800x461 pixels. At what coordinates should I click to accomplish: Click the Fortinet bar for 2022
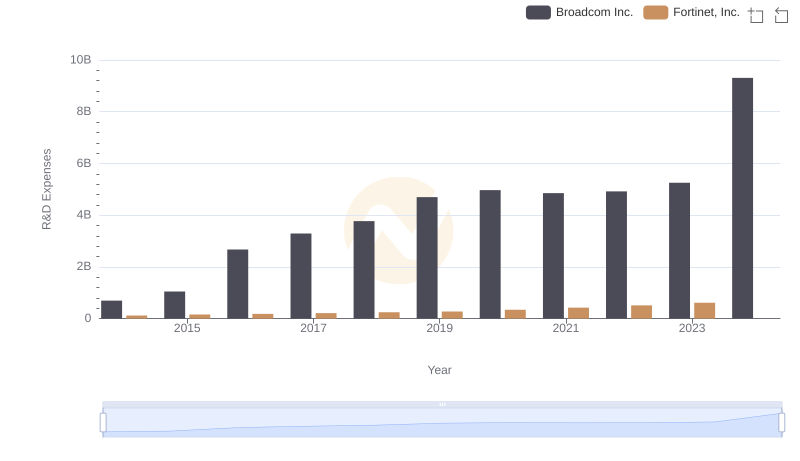pyautogui.click(x=641, y=312)
